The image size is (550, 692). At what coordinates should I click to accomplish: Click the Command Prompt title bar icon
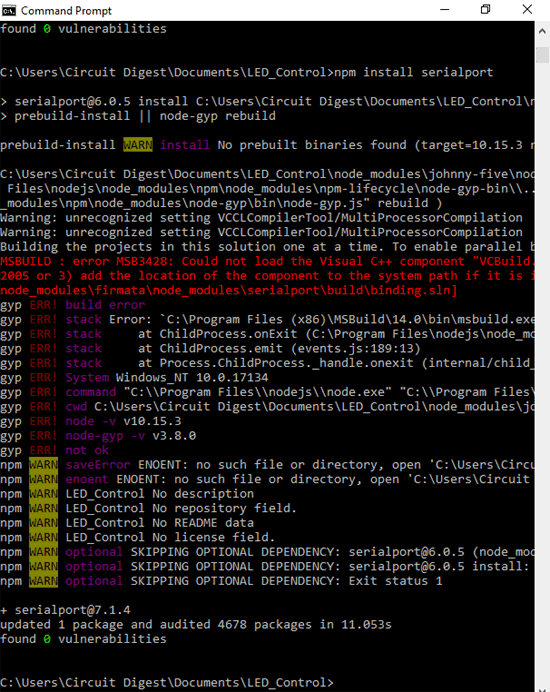click(9, 10)
